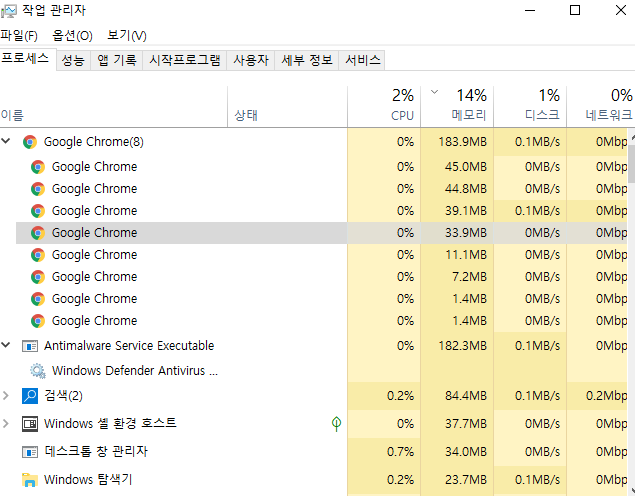Click the Windows Defender Antivirus gear icon
The height and width of the screenshot is (496, 635).
click(38, 371)
